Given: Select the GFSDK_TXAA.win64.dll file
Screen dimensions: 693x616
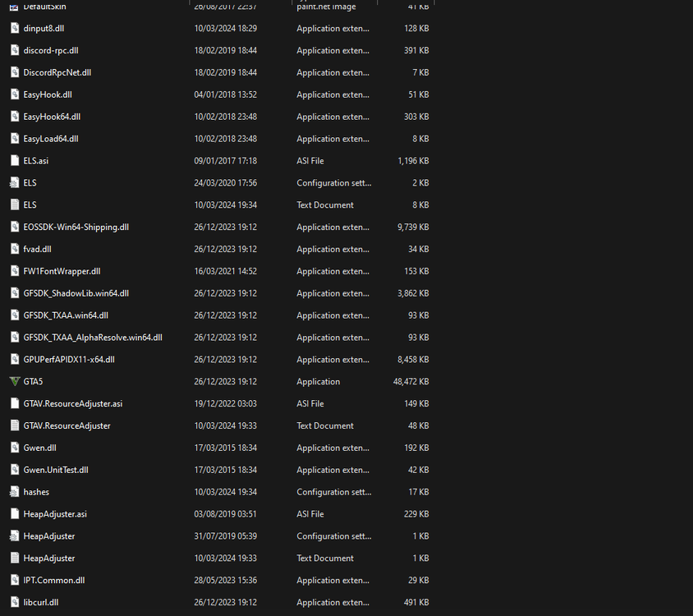Looking at the screenshot, I should coord(66,315).
